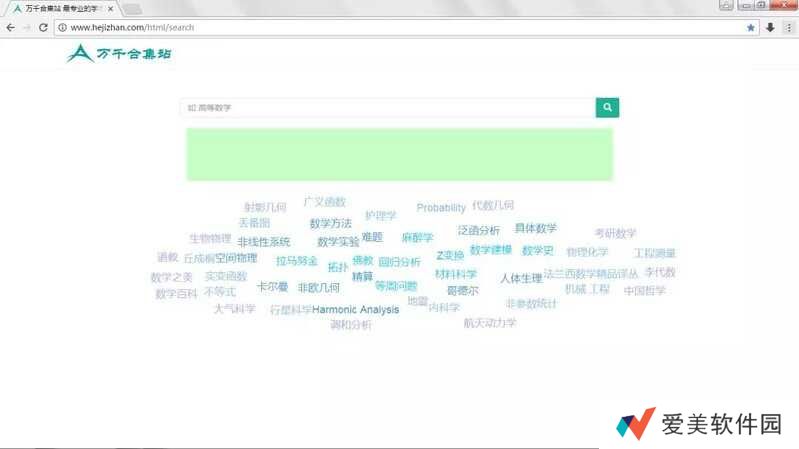
Task: Click the 材料科学 tag
Action: coord(456,274)
